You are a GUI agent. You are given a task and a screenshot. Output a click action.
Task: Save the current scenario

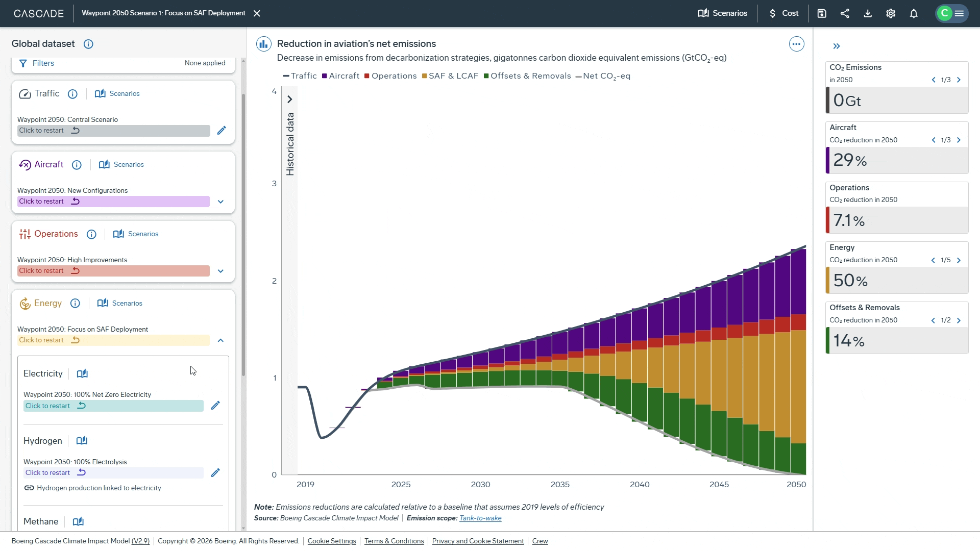coord(822,13)
